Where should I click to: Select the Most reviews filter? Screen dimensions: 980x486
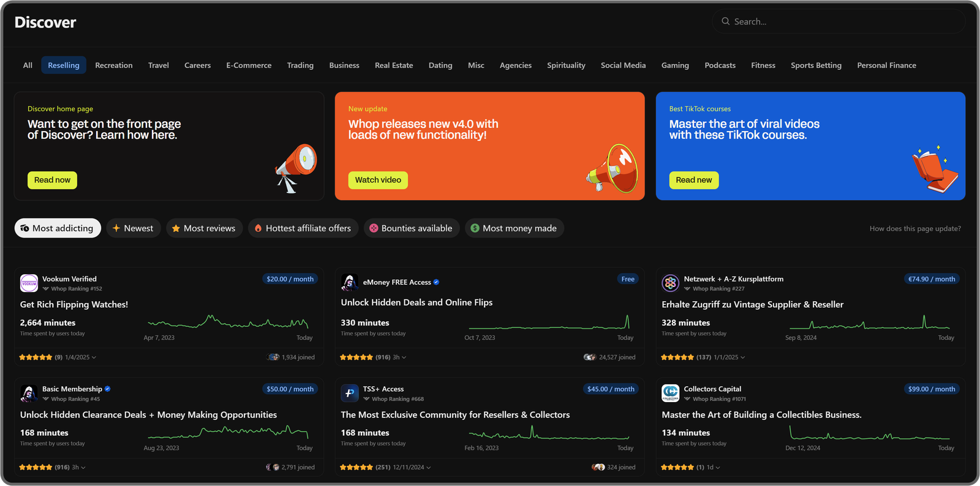pyautogui.click(x=205, y=228)
